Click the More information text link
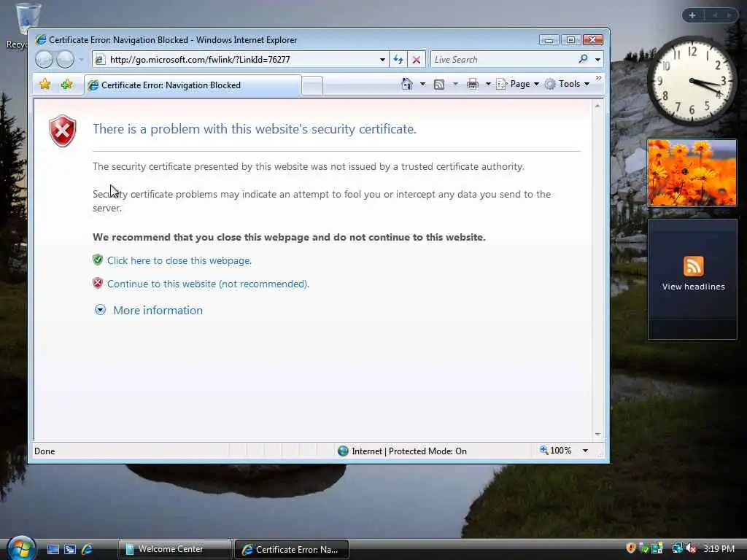 pos(158,310)
